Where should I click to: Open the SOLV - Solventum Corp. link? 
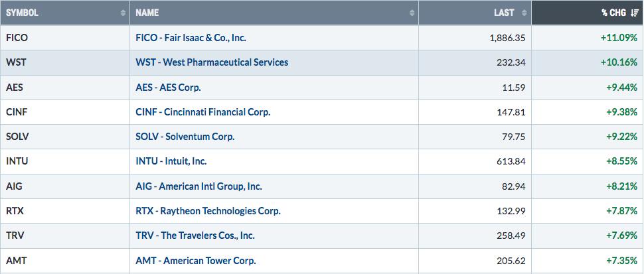(x=185, y=137)
